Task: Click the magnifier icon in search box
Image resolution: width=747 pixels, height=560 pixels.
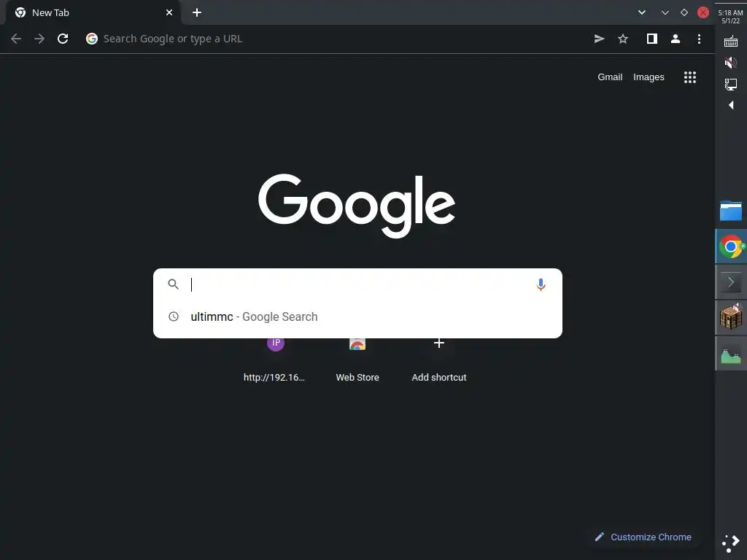Action: click(174, 284)
